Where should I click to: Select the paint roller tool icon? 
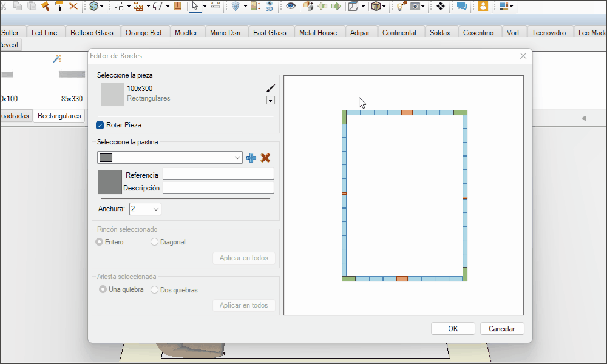(59, 6)
